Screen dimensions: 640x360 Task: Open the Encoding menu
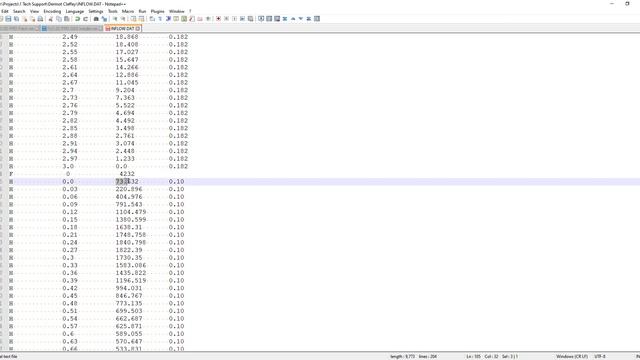[x=52, y=11]
